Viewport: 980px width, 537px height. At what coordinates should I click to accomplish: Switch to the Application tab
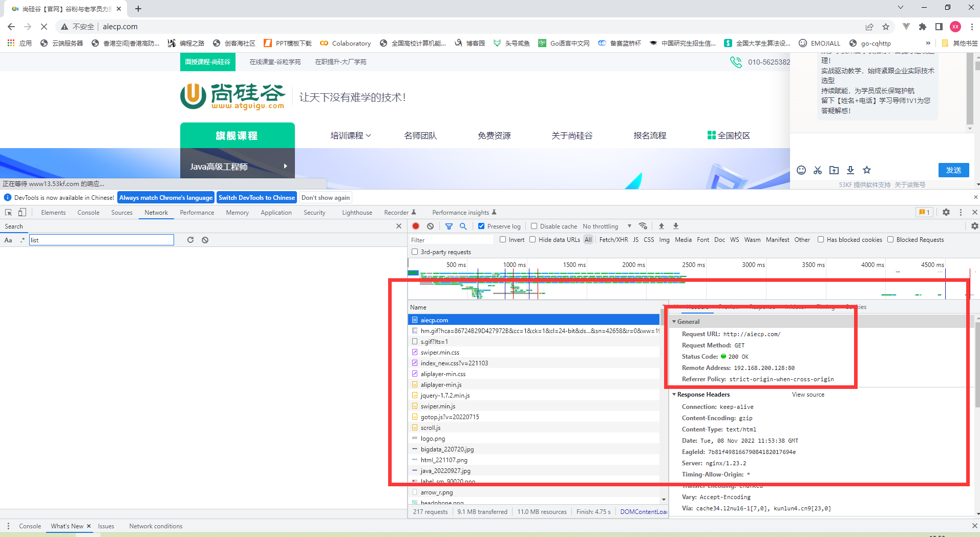click(x=276, y=212)
